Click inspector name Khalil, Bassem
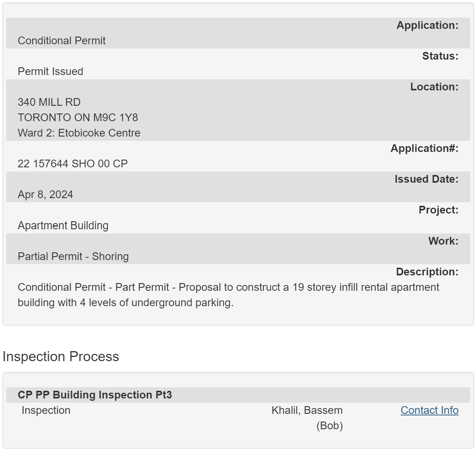The height and width of the screenshot is (450, 476). 307,410
